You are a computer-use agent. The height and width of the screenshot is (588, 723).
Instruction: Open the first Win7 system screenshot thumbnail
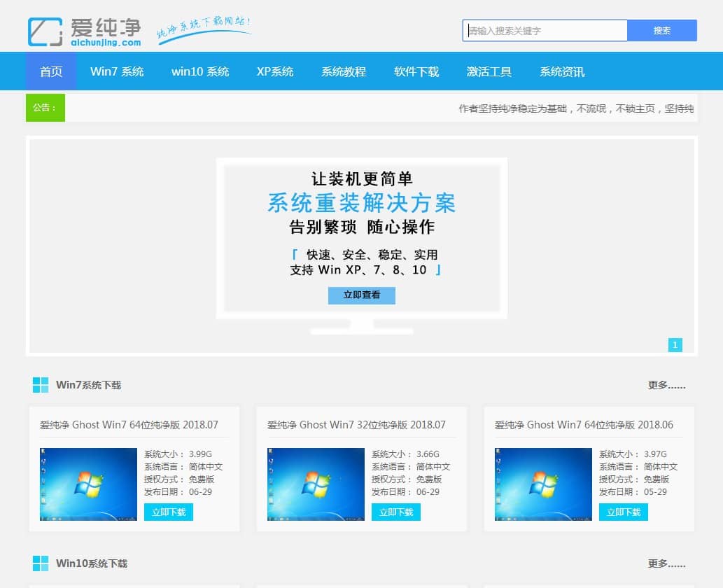(x=87, y=484)
